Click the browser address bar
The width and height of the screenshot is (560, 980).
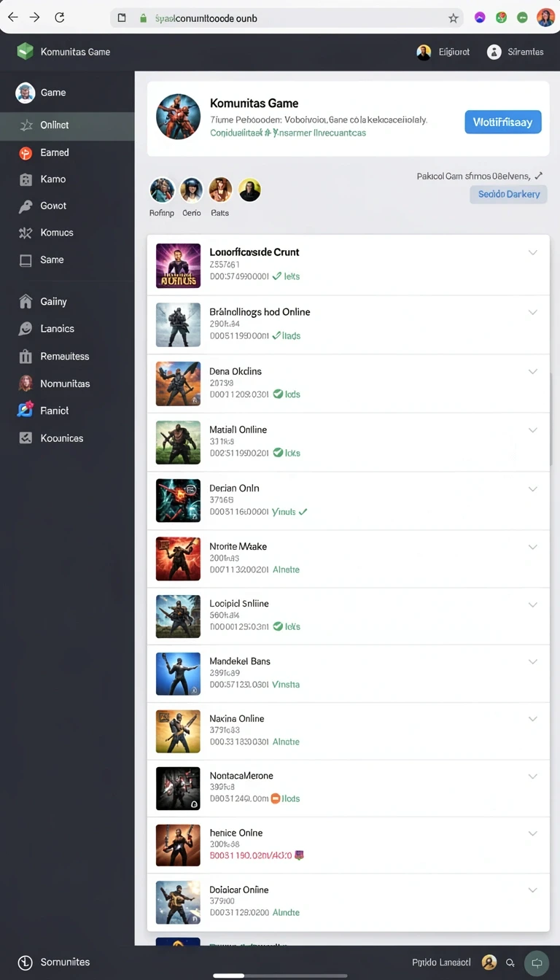pos(288,18)
